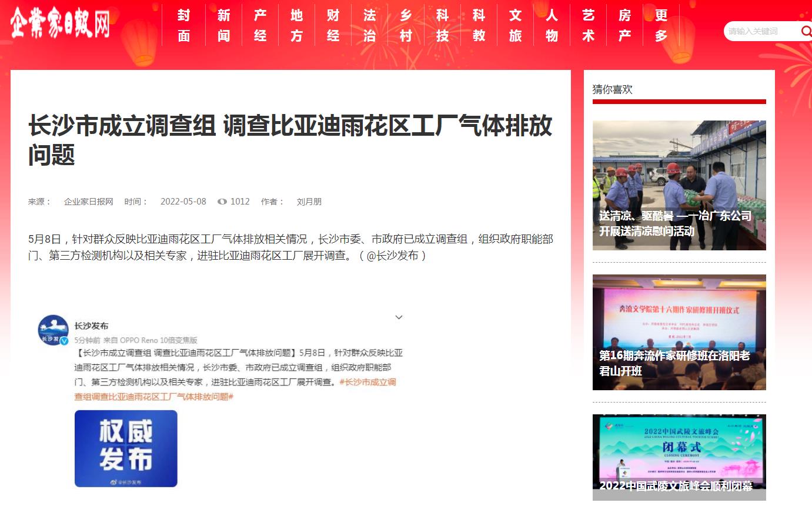The width and height of the screenshot is (812, 506).
Task: Open the 新闻 navigation item
Action: [x=224, y=25]
